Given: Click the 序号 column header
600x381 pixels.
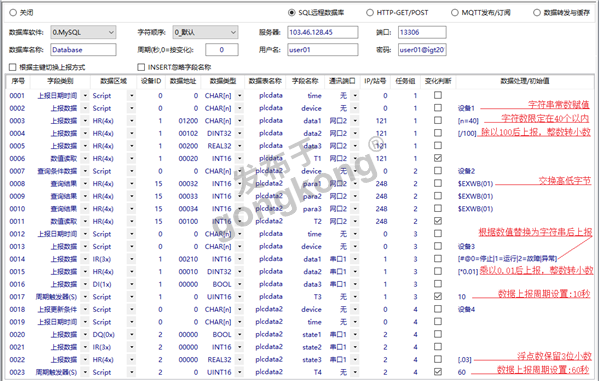Looking at the screenshot, I should tap(18, 81).
